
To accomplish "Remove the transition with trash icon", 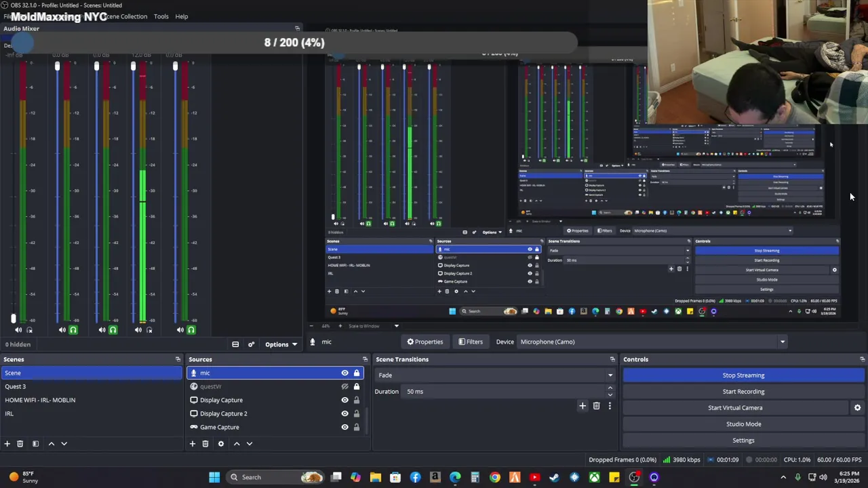I will [596, 406].
